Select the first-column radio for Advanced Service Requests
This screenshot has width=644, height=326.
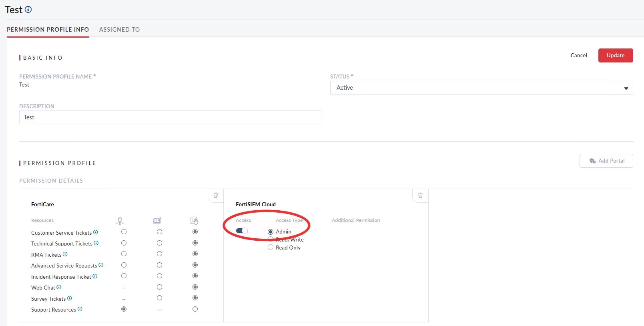(x=124, y=265)
